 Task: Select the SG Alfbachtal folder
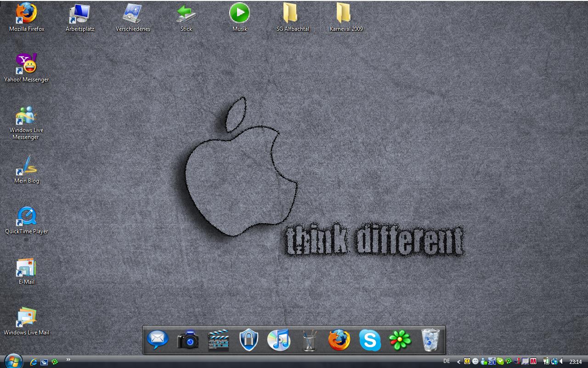pos(293,18)
